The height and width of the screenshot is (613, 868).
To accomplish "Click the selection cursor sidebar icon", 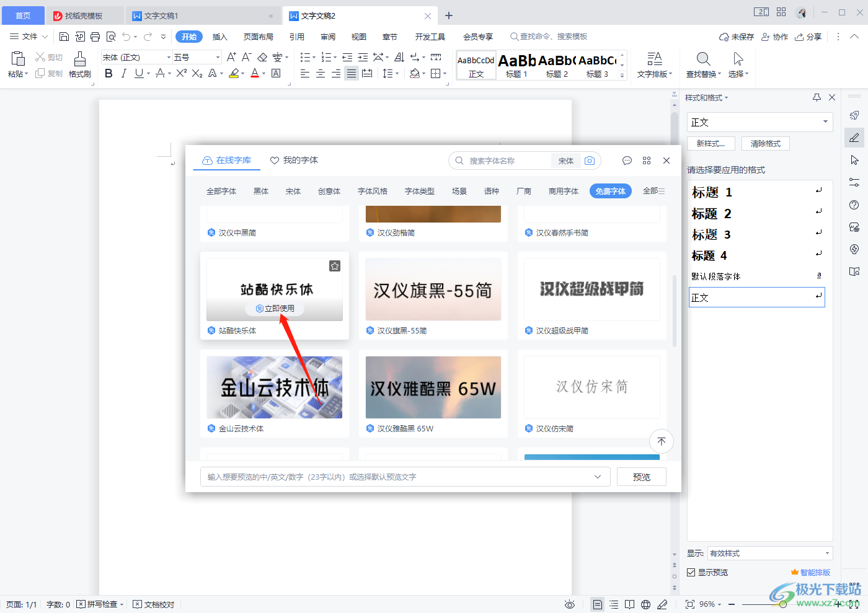I will (x=854, y=160).
